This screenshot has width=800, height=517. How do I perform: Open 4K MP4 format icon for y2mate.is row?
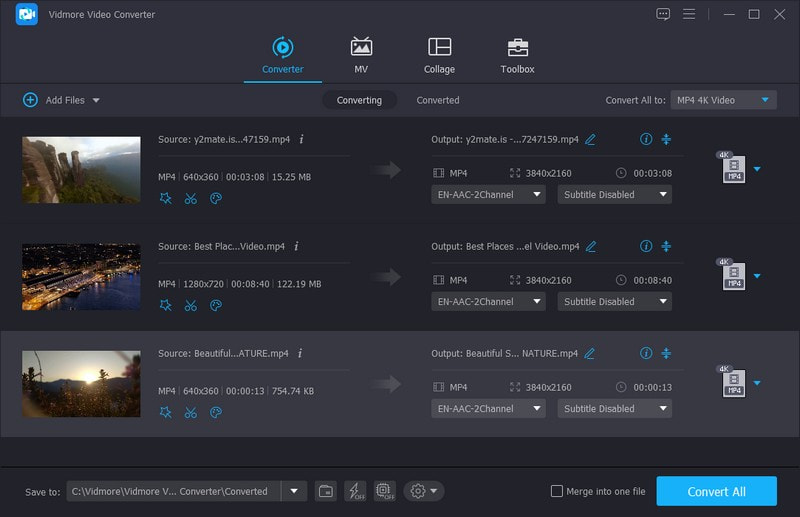pyautogui.click(x=732, y=167)
